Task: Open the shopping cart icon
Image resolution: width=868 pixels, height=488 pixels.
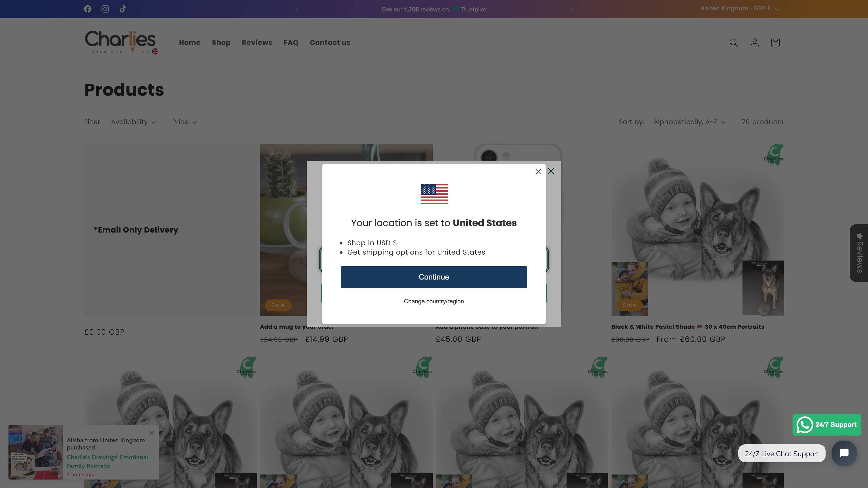Action: (775, 43)
